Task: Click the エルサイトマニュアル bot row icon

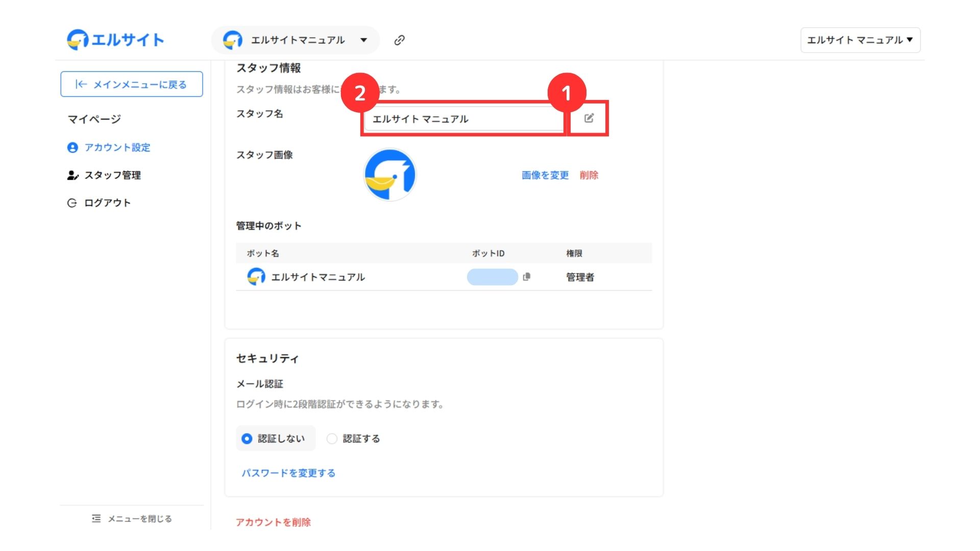Action: [x=256, y=277]
